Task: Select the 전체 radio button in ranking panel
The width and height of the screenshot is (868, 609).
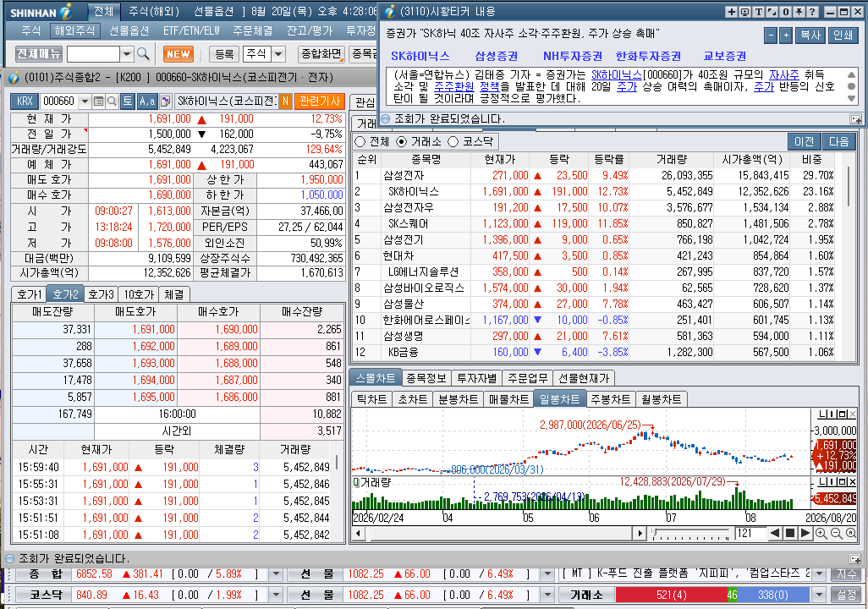Action: click(x=360, y=142)
